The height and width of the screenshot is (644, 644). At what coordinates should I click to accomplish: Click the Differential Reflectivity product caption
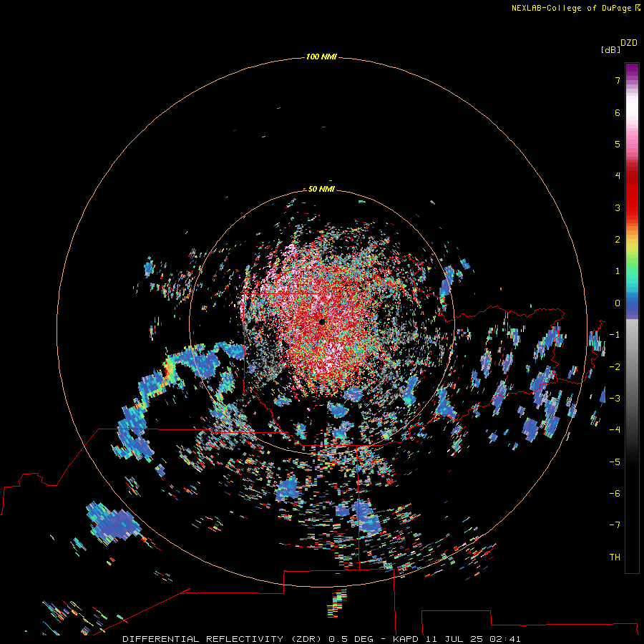[321, 639]
